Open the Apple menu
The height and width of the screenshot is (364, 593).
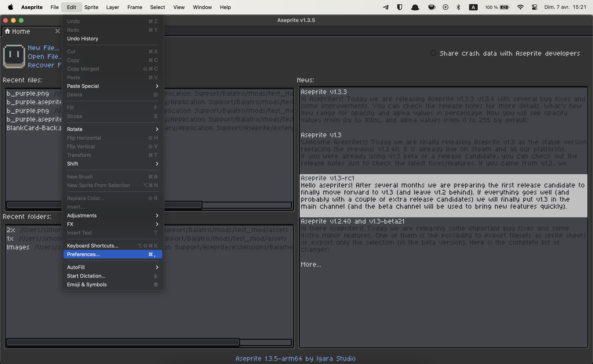tap(11, 7)
